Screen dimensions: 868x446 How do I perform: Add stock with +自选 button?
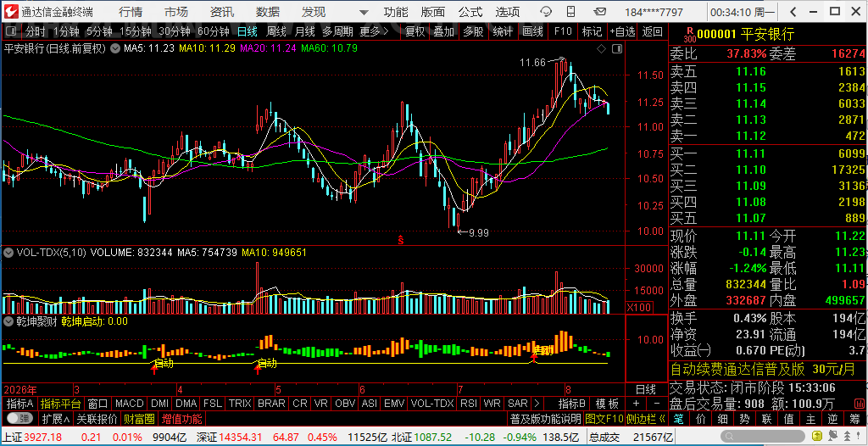(622, 31)
